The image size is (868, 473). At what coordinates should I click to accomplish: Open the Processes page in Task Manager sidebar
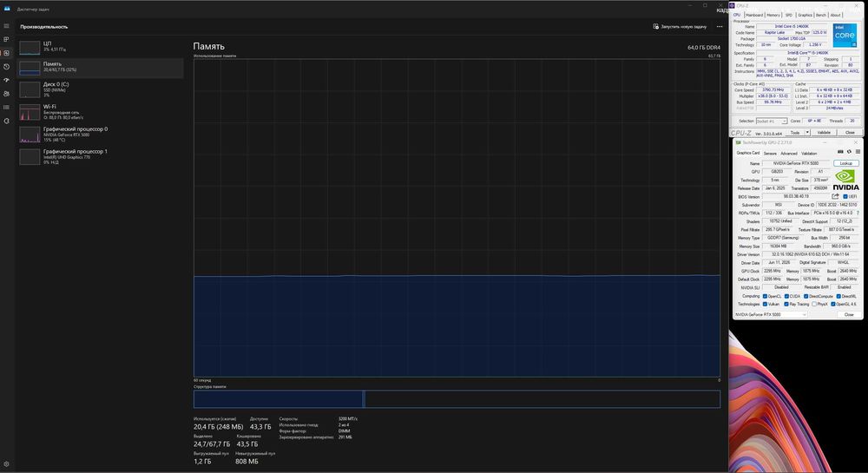click(7, 39)
